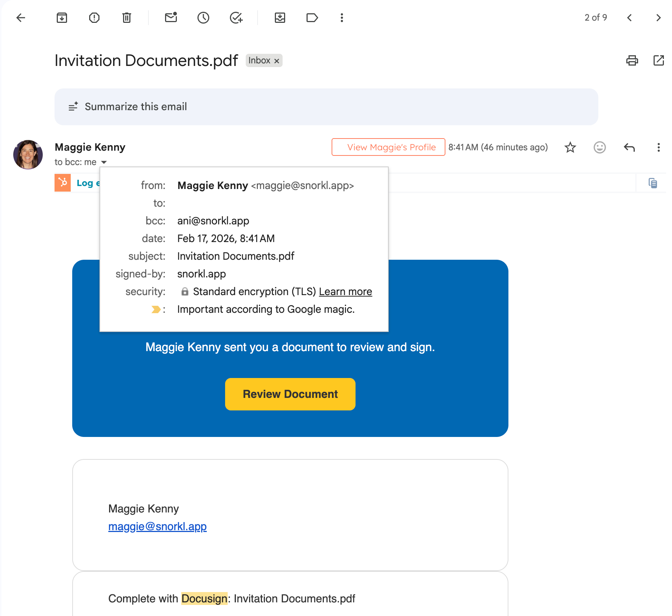The height and width of the screenshot is (616, 672).
Task: Click the Review Document button
Action: [x=290, y=394]
